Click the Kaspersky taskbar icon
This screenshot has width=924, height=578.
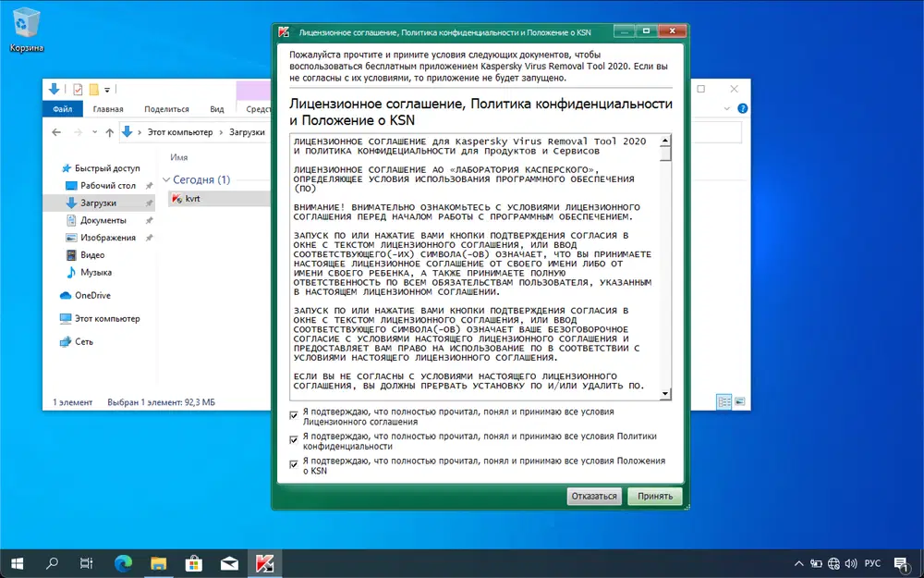pyautogui.click(x=264, y=564)
